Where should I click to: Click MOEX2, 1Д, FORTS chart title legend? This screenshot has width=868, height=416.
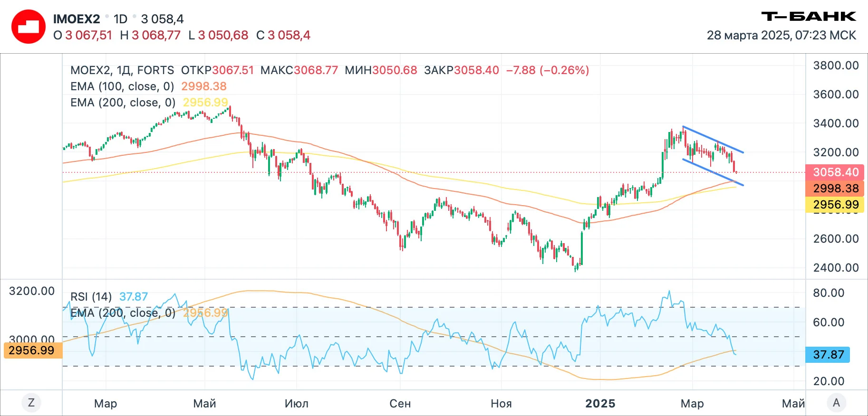coord(122,70)
